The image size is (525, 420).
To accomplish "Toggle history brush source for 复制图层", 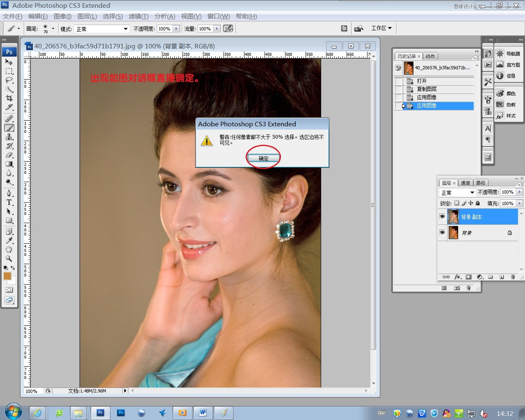I will click(x=398, y=89).
